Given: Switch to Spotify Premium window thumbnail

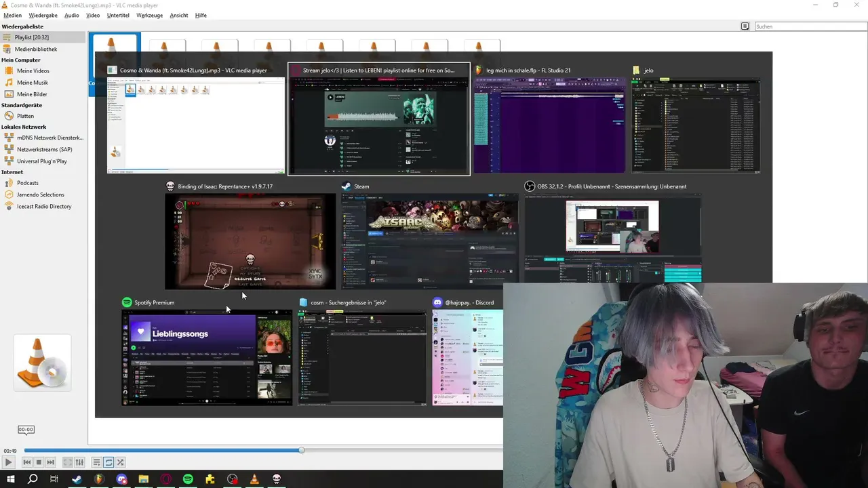Looking at the screenshot, I should (x=207, y=351).
